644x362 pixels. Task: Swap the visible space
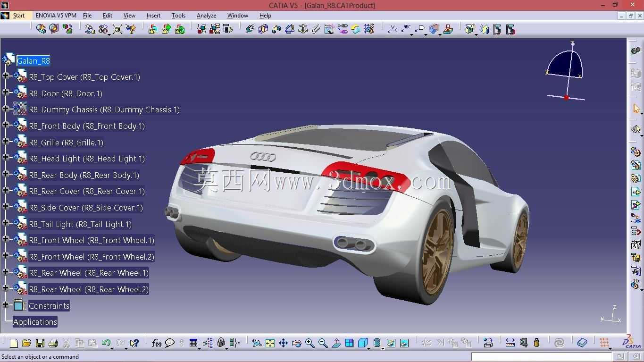point(404,343)
